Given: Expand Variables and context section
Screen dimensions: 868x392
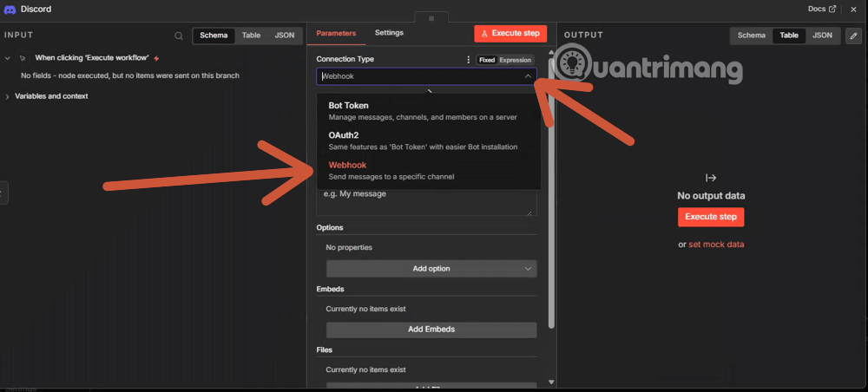Looking at the screenshot, I should click(8, 96).
